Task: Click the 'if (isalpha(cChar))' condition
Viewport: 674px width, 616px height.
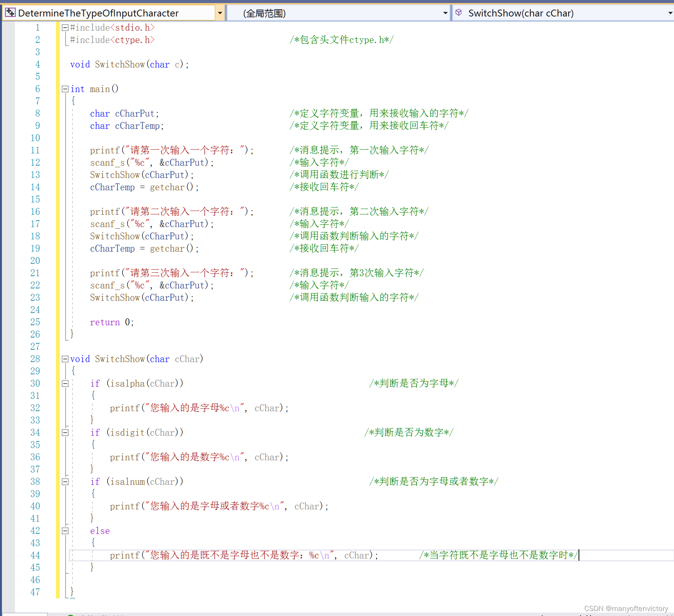Action: 137,384
